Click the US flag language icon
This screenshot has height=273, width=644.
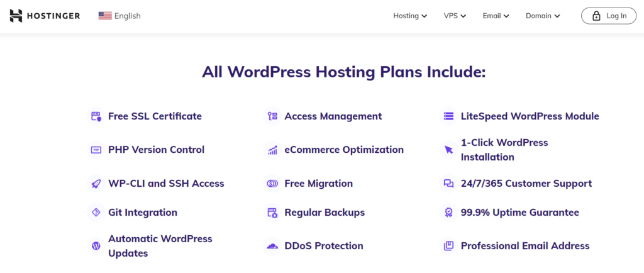(x=105, y=16)
